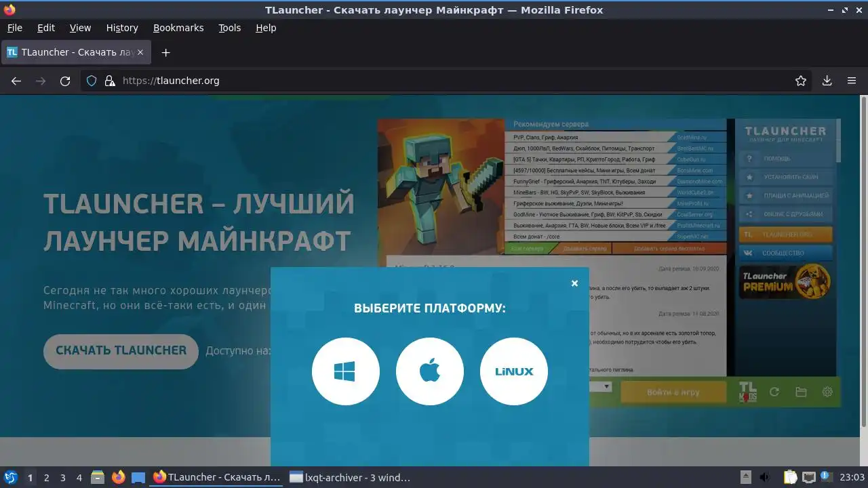Choose the Linux platform download

click(x=514, y=371)
